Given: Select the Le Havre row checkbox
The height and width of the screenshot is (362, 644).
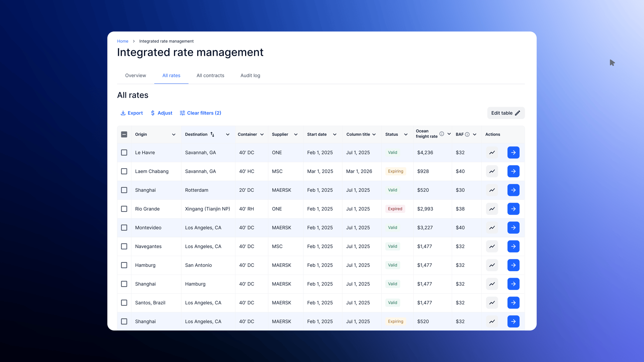Looking at the screenshot, I should pos(124,153).
